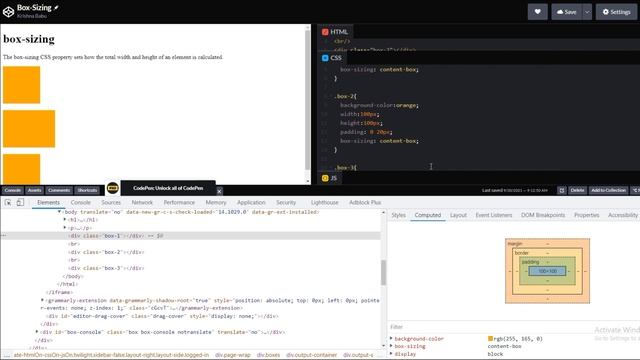640x360 pixels.
Task: Click the heart love button
Action: click(538, 12)
